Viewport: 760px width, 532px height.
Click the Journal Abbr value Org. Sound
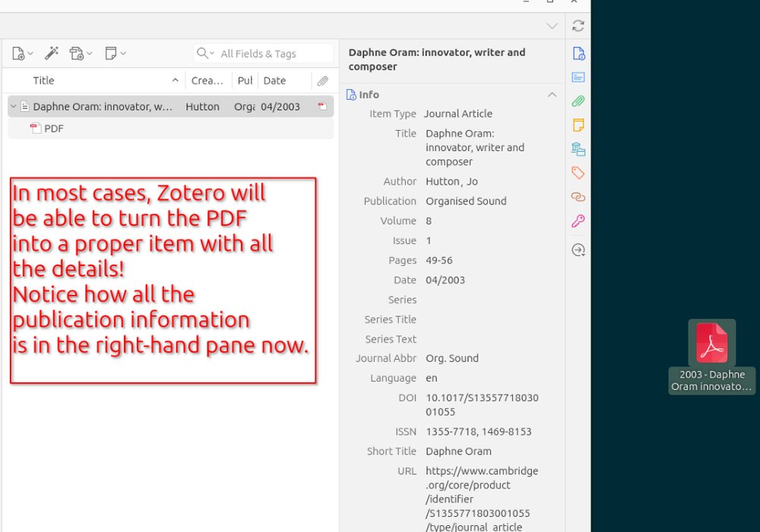[x=451, y=359]
